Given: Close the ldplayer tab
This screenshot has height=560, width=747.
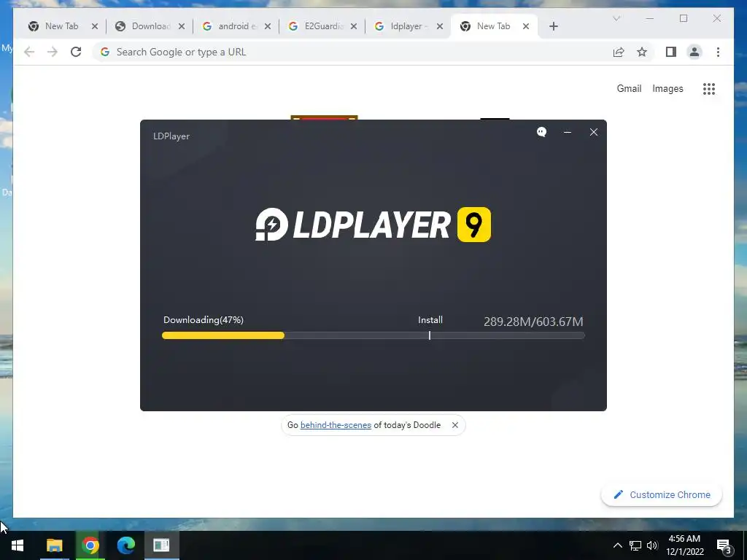Looking at the screenshot, I should [440, 26].
